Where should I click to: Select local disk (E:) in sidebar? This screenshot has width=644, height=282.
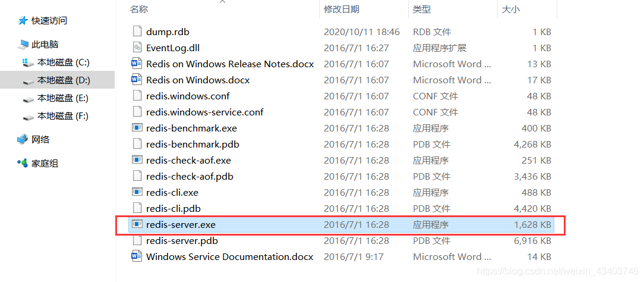coord(63,98)
